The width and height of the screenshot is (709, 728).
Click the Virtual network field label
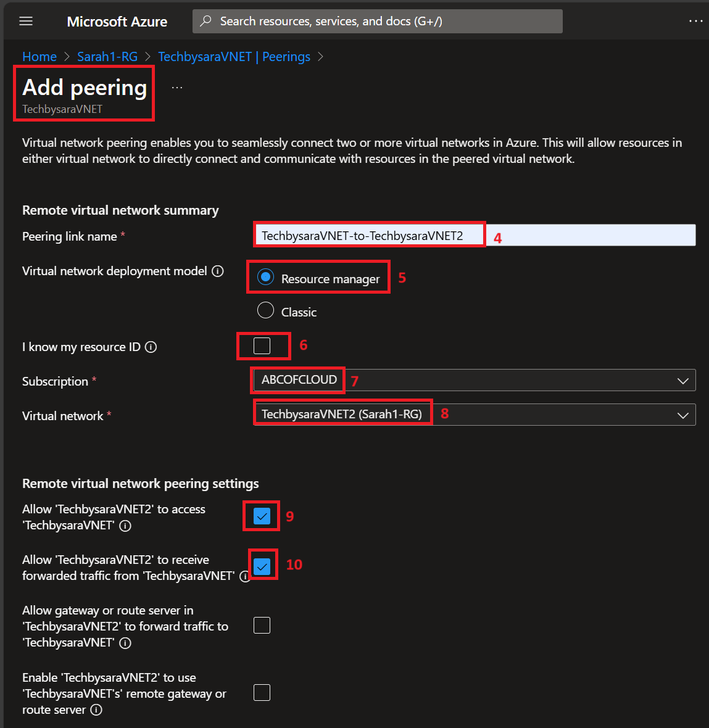click(x=63, y=416)
